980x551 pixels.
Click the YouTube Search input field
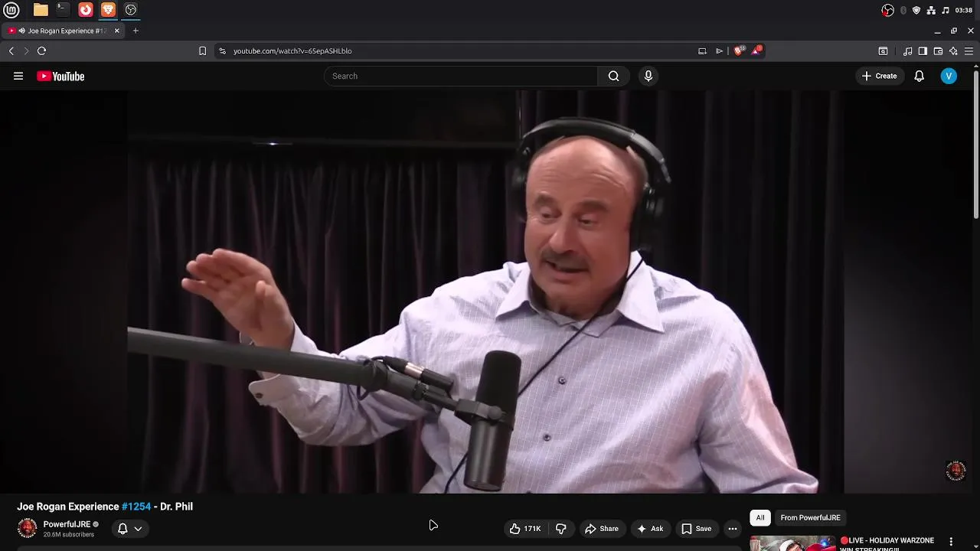pyautogui.click(x=461, y=76)
